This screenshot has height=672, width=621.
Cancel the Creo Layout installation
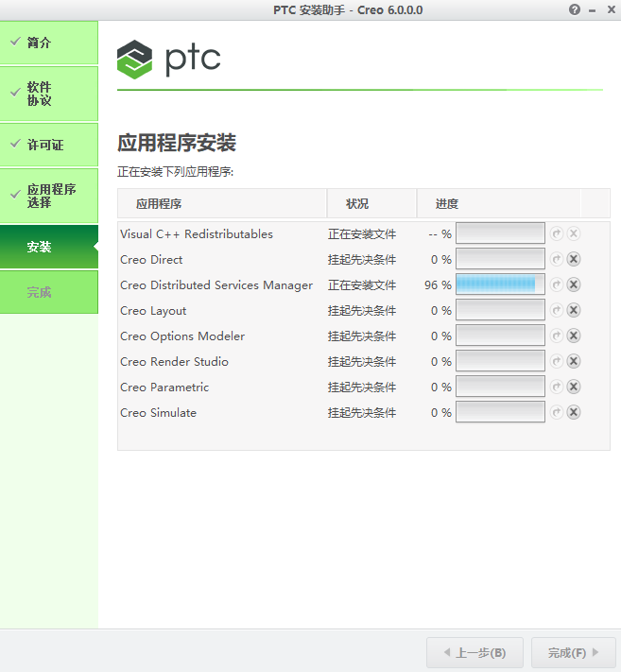[x=574, y=310]
